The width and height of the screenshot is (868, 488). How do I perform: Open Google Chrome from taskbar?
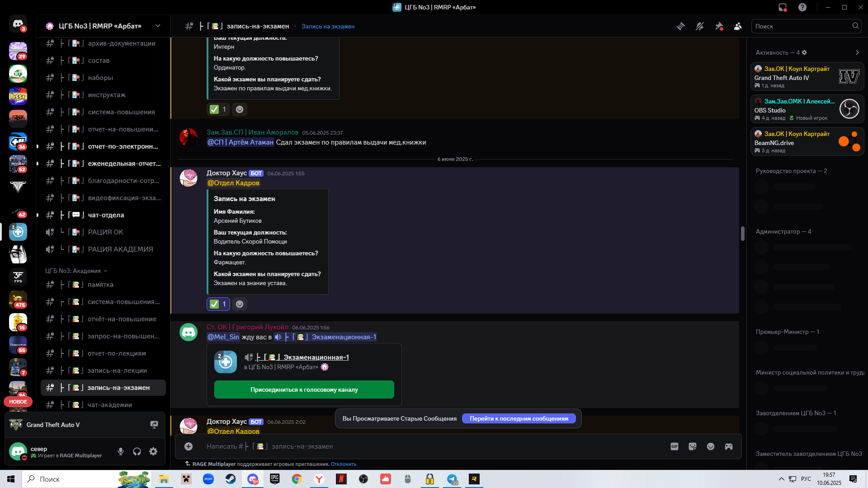point(297,479)
